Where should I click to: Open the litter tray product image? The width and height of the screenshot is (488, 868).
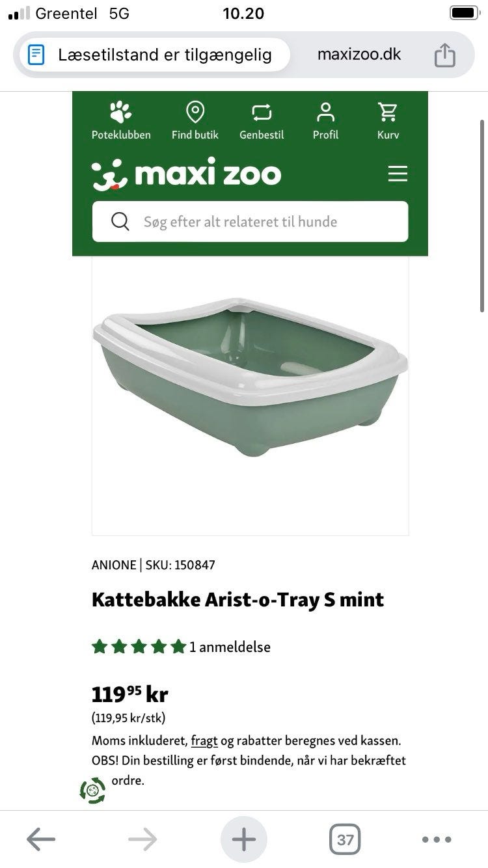[x=250, y=377]
